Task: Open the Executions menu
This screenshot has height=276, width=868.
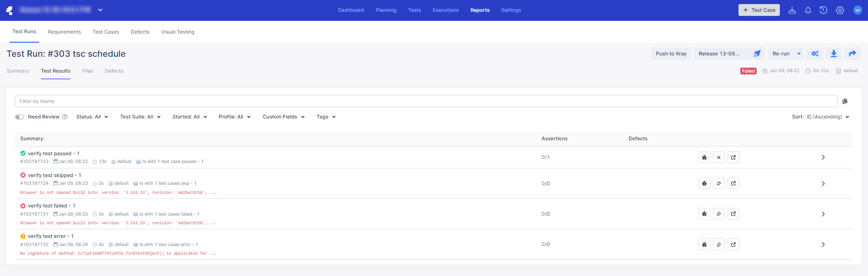Action: (x=445, y=10)
